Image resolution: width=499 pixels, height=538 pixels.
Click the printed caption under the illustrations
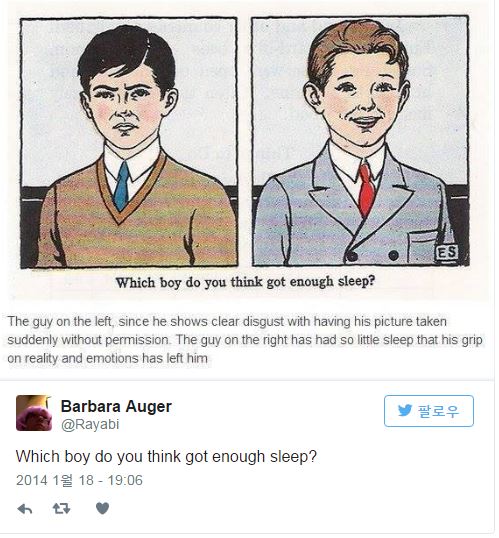[245, 282]
